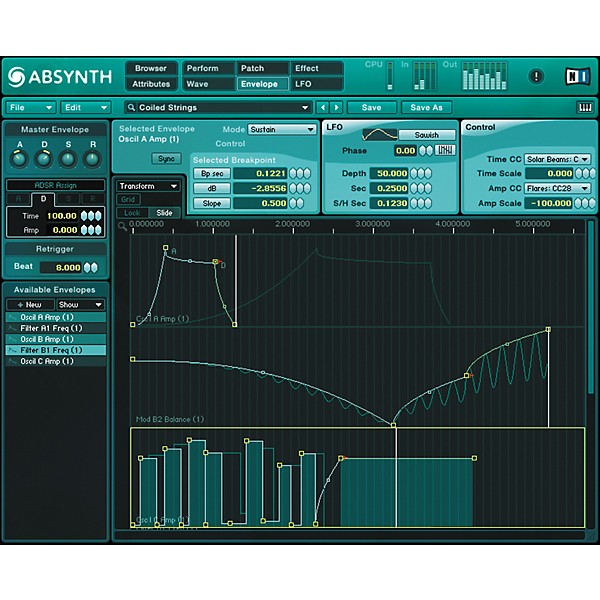This screenshot has height=600, width=600.
Task: Click the LFO Squish button
Action: coord(427,135)
